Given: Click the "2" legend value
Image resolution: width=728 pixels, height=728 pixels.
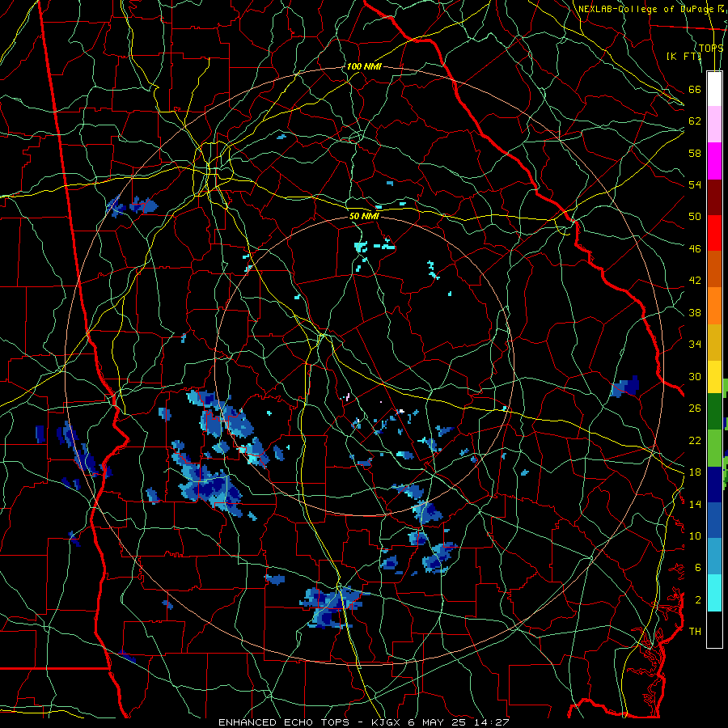Looking at the screenshot, I should point(698,600).
